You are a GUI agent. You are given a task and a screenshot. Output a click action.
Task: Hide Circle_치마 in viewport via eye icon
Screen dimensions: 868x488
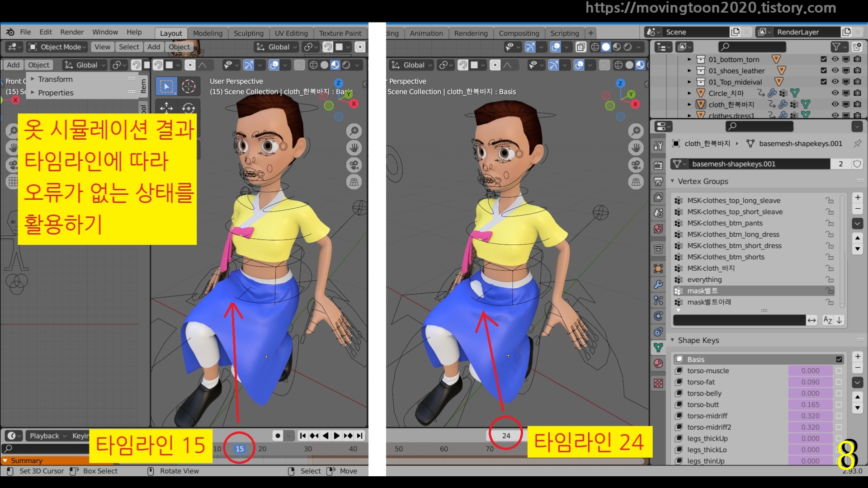coord(835,93)
